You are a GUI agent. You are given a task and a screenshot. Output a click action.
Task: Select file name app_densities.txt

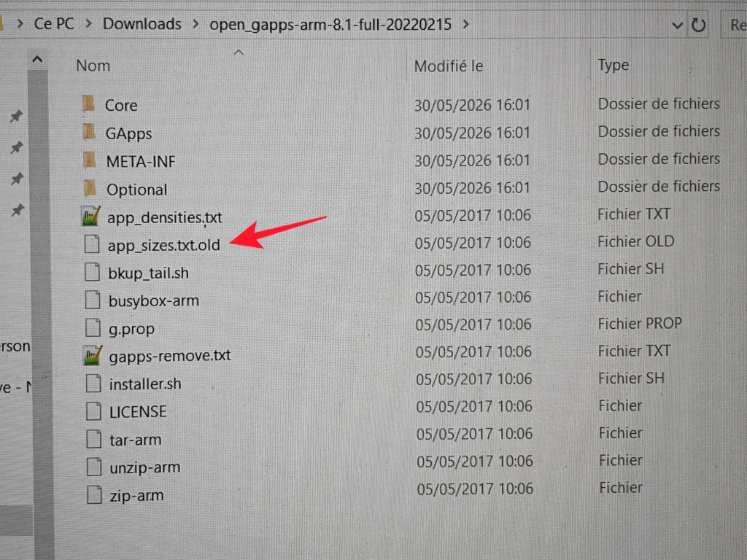pos(164,217)
